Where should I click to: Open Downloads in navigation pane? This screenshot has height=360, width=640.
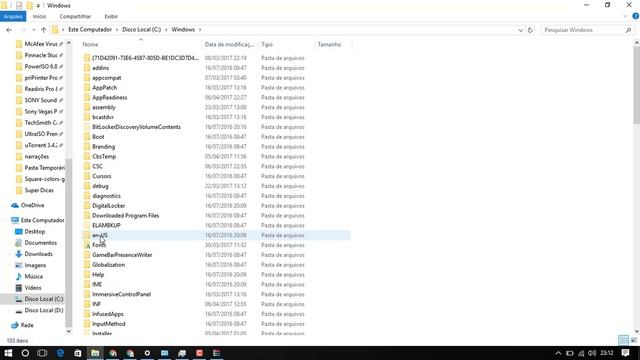tap(38, 254)
